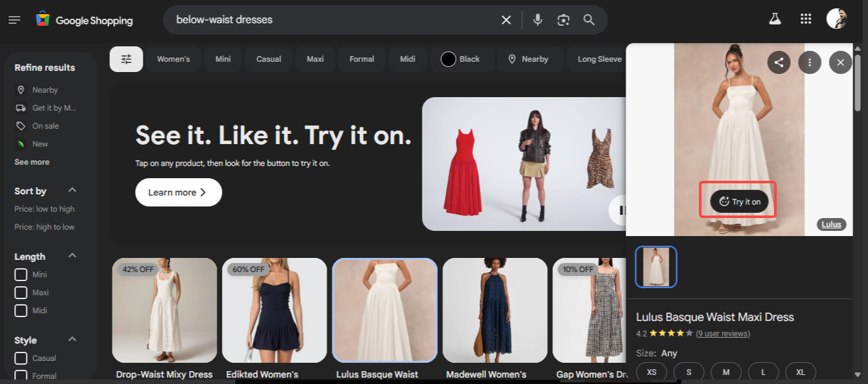Screen dimensions: 868x384
Task: Select the Formal filter chip
Action: [x=361, y=59]
